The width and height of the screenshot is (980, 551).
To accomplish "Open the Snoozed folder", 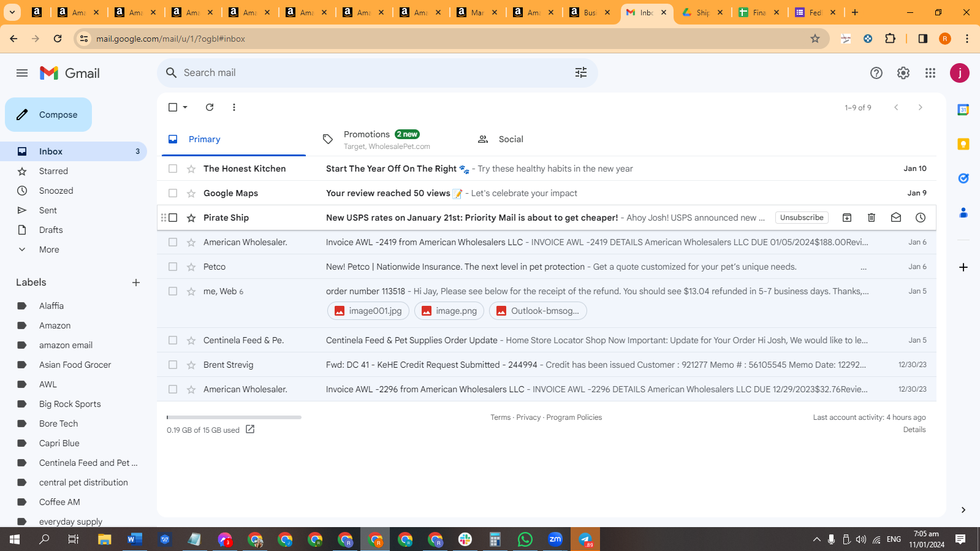I will [x=56, y=191].
